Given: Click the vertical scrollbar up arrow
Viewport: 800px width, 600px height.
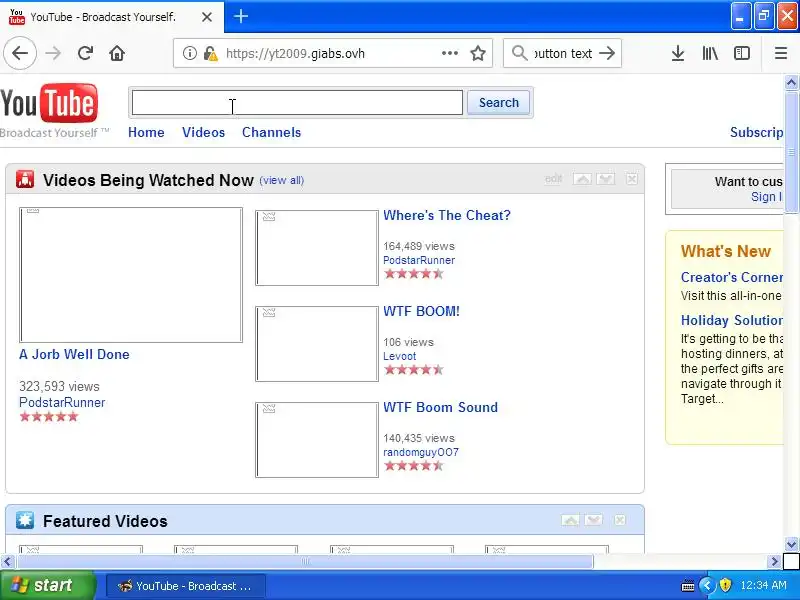Looking at the screenshot, I should tap(791, 82).
